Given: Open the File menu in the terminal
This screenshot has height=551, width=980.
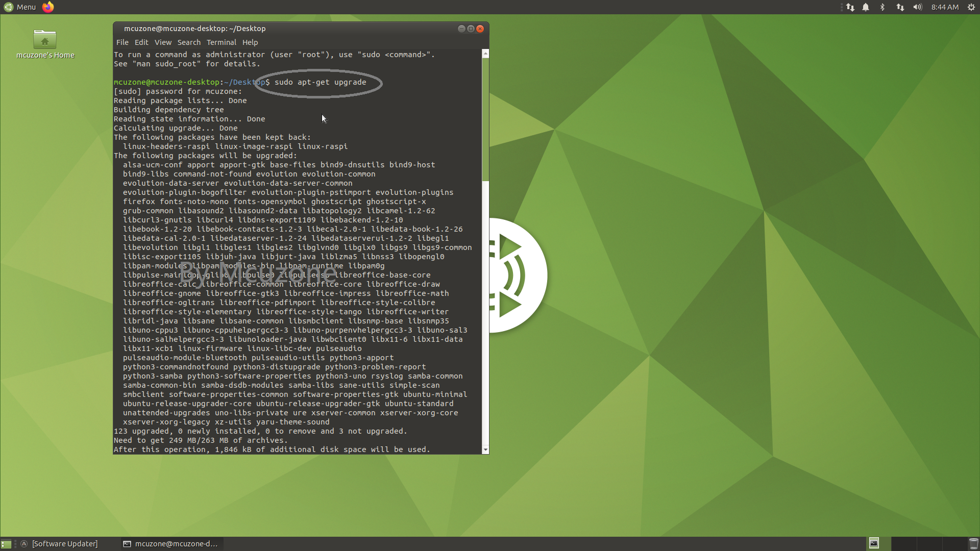Looking at the screenshot, I should click(122, 42).
